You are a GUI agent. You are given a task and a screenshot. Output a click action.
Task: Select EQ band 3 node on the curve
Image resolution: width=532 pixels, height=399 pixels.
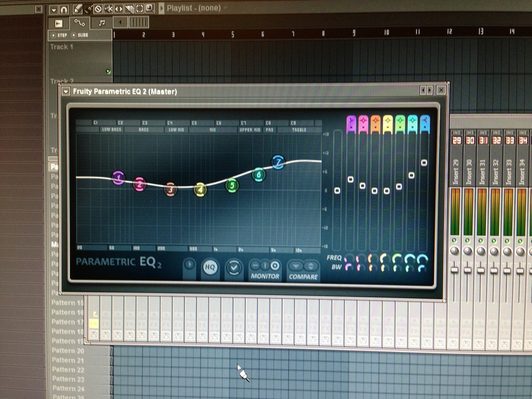170,189
